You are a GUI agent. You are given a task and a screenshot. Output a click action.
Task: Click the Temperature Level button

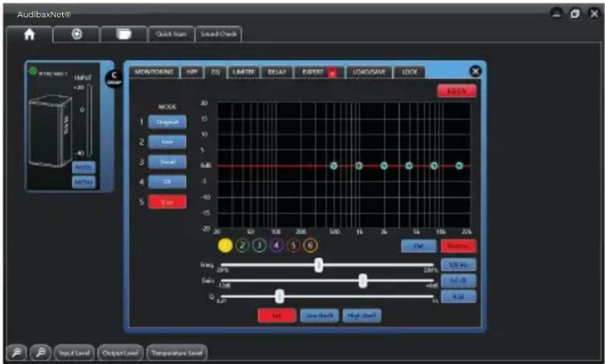tap(176, 353)
